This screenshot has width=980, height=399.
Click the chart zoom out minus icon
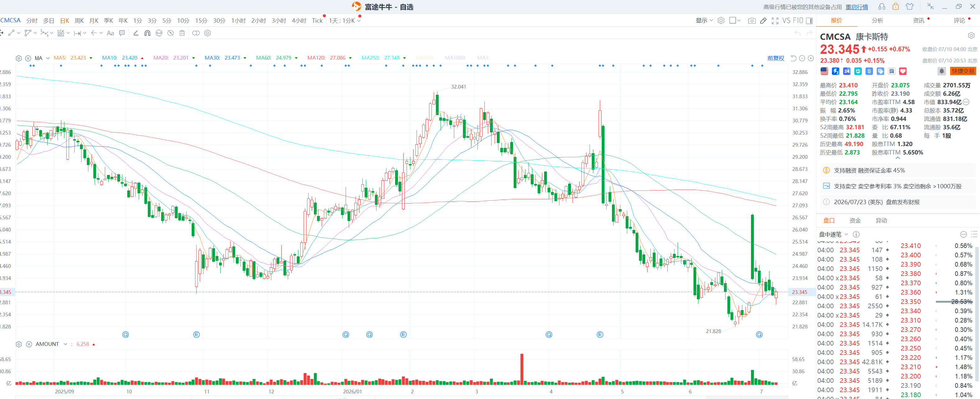click(802, 58)
